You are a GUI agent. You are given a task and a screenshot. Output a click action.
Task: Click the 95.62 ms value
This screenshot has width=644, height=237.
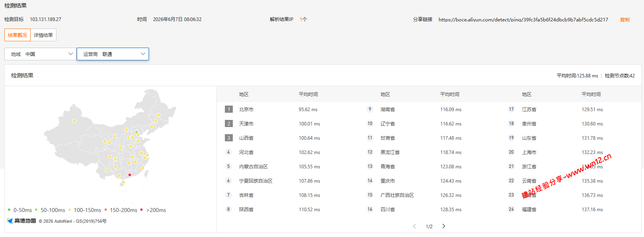(x=308, y=110)
